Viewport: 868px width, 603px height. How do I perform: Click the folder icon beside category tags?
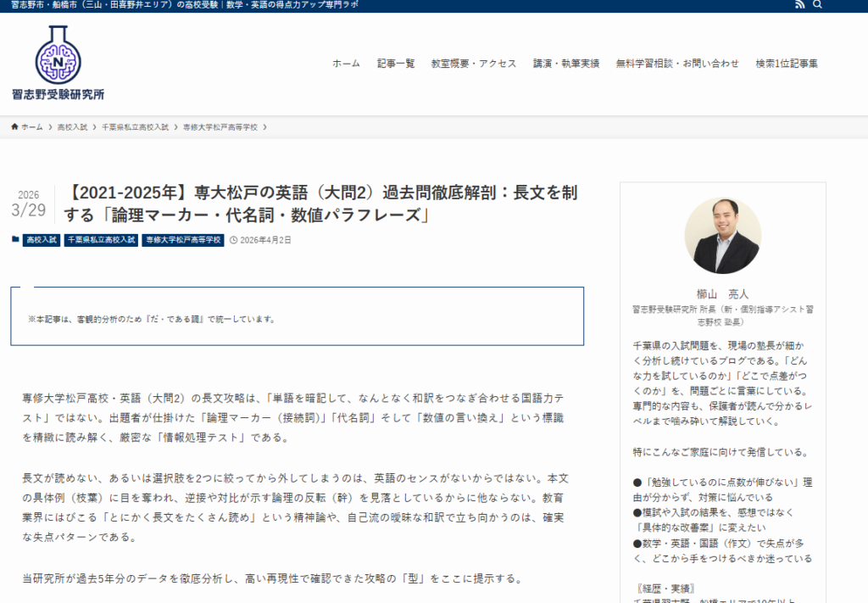15,240
